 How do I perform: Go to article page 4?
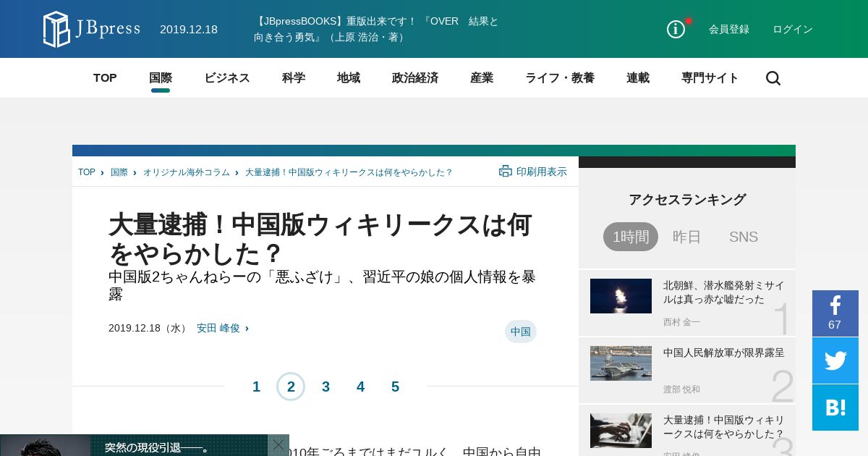pos(360,387)
